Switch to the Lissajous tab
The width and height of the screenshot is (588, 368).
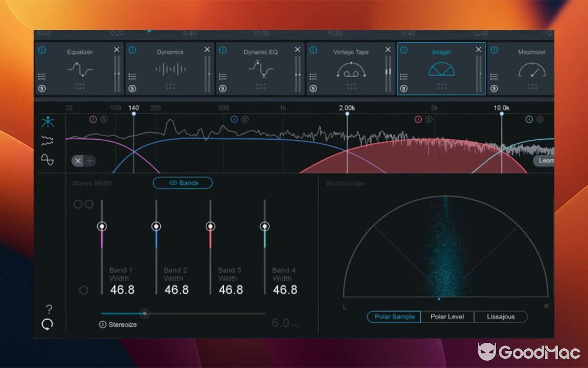click(500, 316)
